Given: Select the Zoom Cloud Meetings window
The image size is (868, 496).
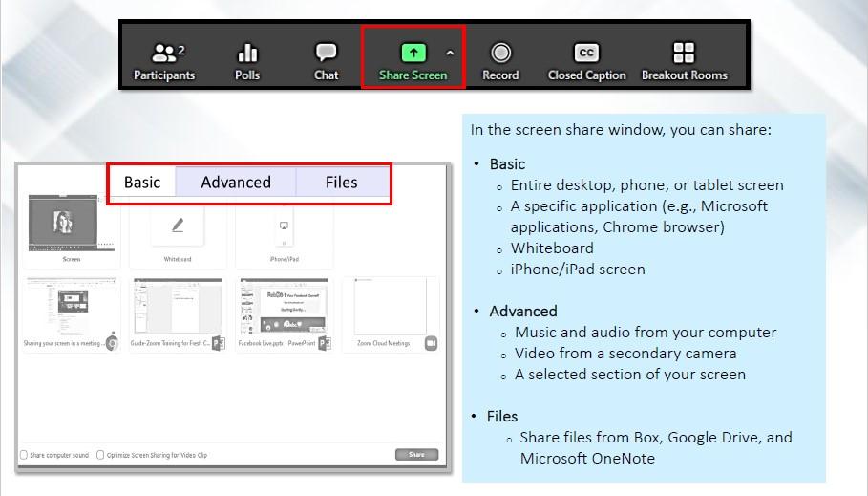Looking at the screenshot, I should 391,314.
